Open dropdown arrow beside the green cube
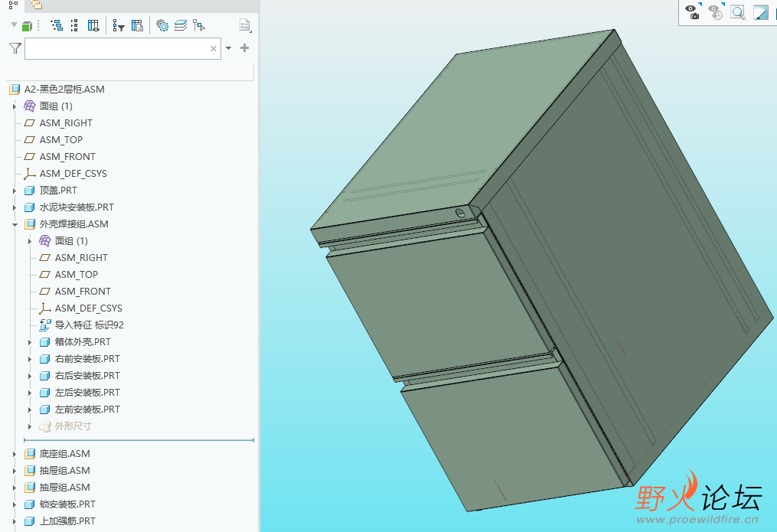 point(14,24)
